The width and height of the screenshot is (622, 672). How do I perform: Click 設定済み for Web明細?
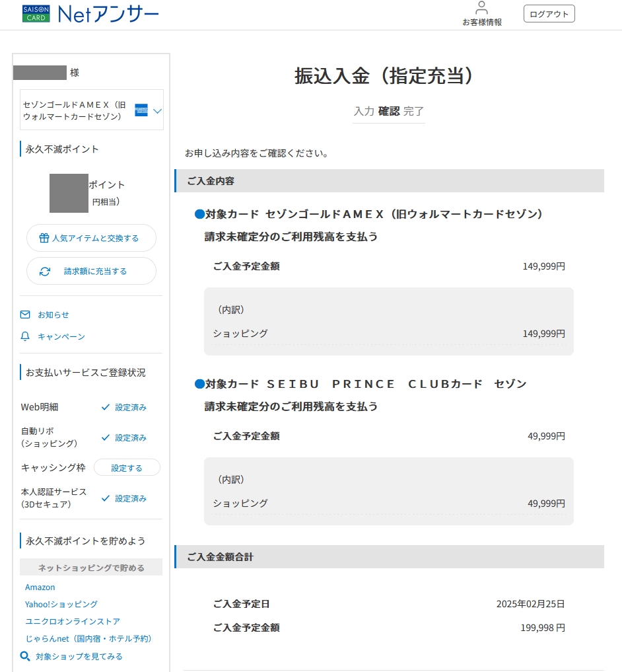pyautogui.click(x=131, y=407)
